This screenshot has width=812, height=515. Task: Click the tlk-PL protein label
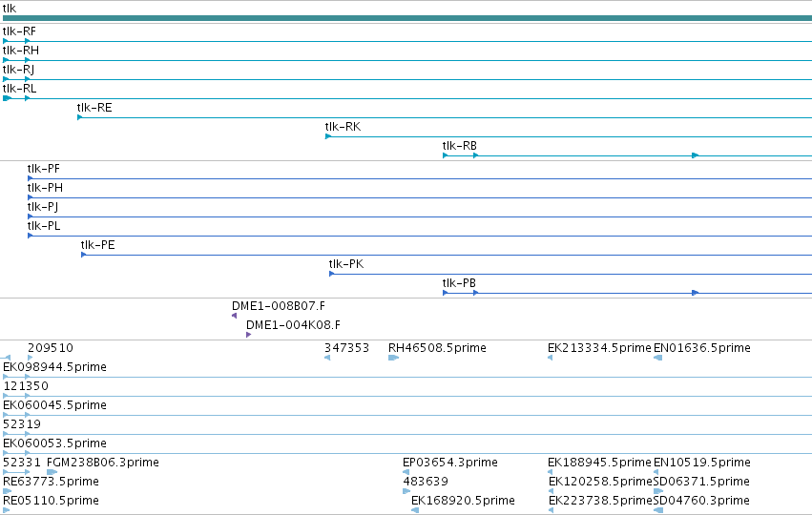(x=44, y=227)
